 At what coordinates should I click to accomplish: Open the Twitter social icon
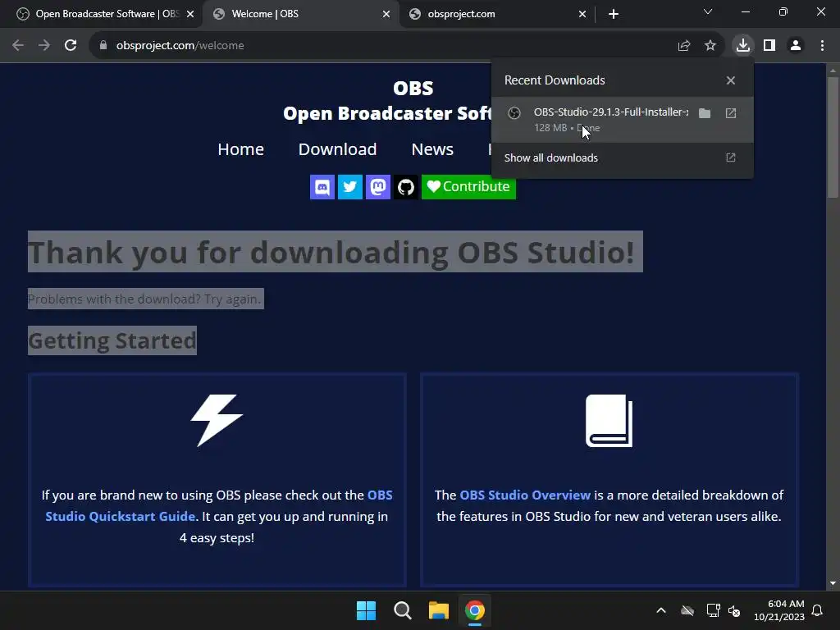tap(349, 187)
